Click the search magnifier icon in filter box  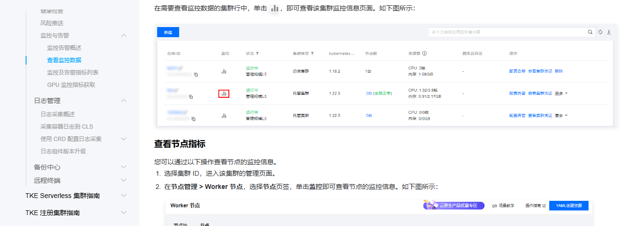590,32
